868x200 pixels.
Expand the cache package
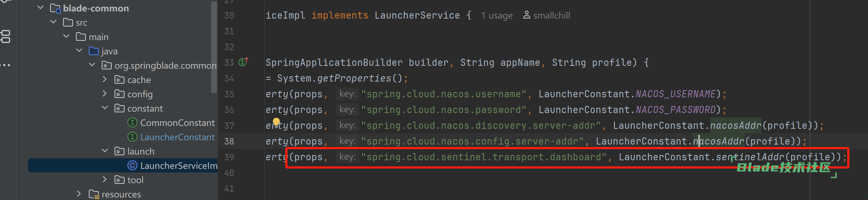105,79
